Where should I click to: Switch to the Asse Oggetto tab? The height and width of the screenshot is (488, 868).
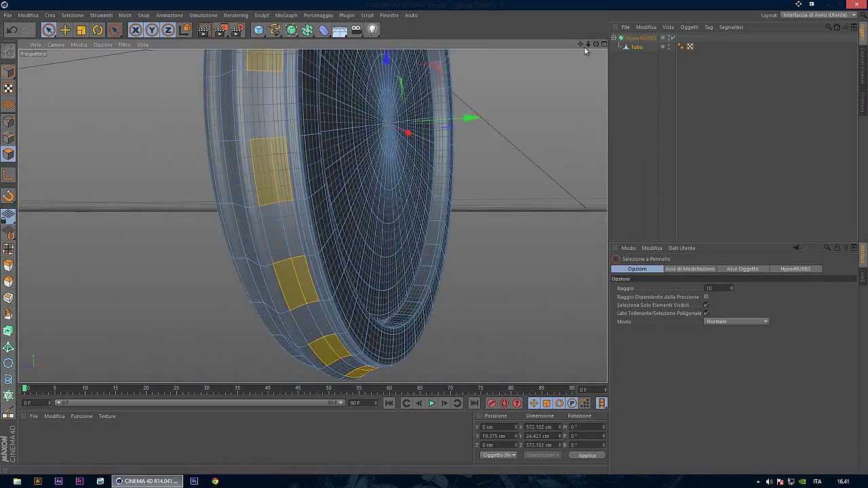click(743, 269)
